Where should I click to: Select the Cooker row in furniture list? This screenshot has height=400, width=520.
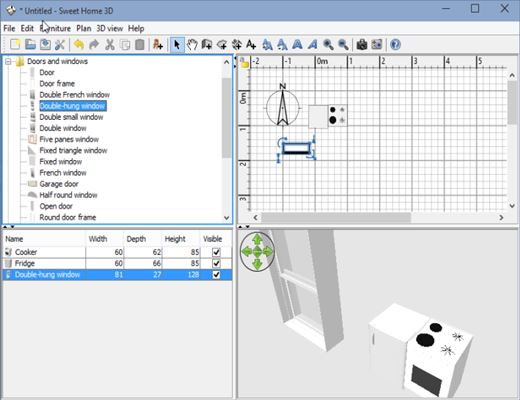point(117,252)
